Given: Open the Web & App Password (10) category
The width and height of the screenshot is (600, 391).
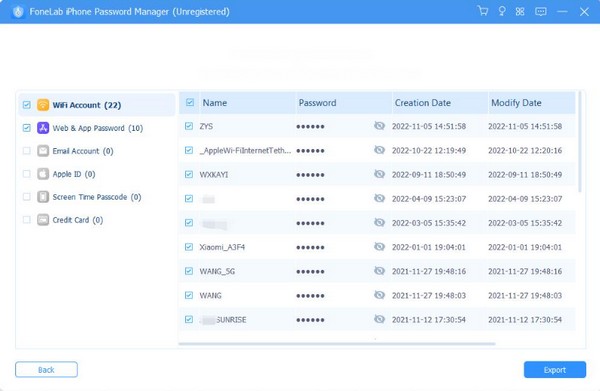Looking at the screenshot, I should point(97,128).
